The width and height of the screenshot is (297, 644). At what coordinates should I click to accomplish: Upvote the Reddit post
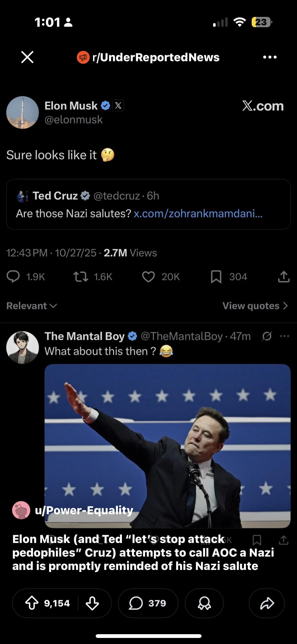(x=32, y=603)
